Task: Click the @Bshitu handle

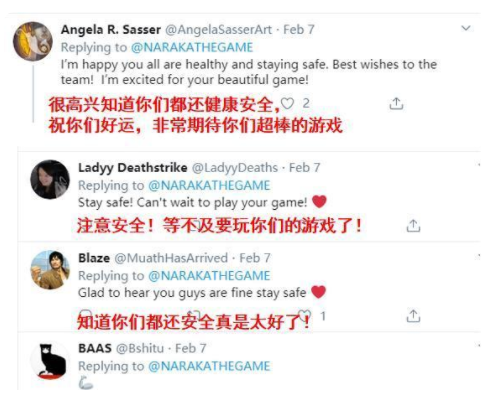Action: click(140, 348)
